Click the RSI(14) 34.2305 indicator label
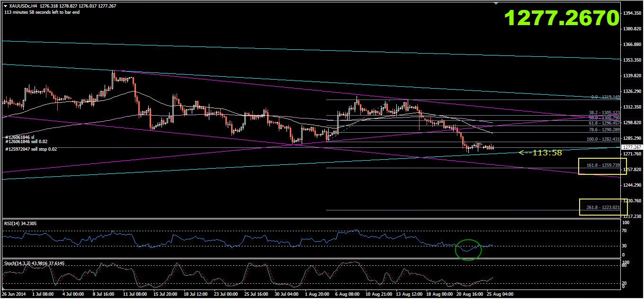This screenshot has height=299, width=644. (20, 223)
